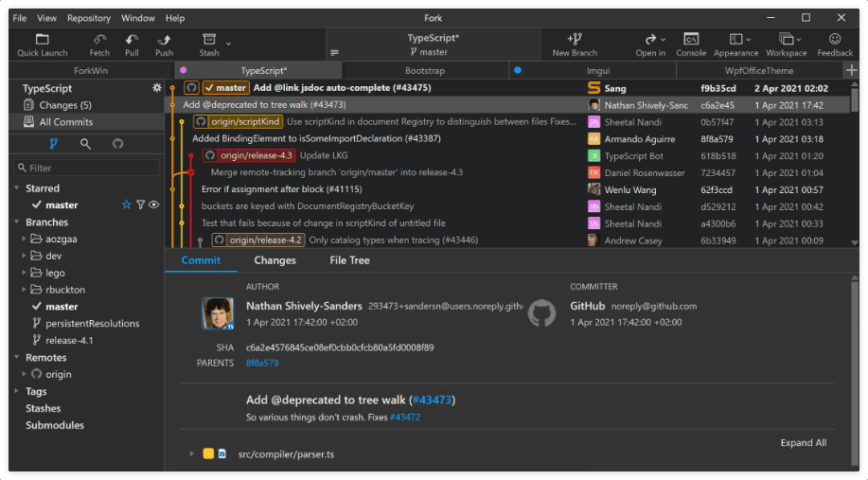Expand the dev branch folder

coord(24,256)
